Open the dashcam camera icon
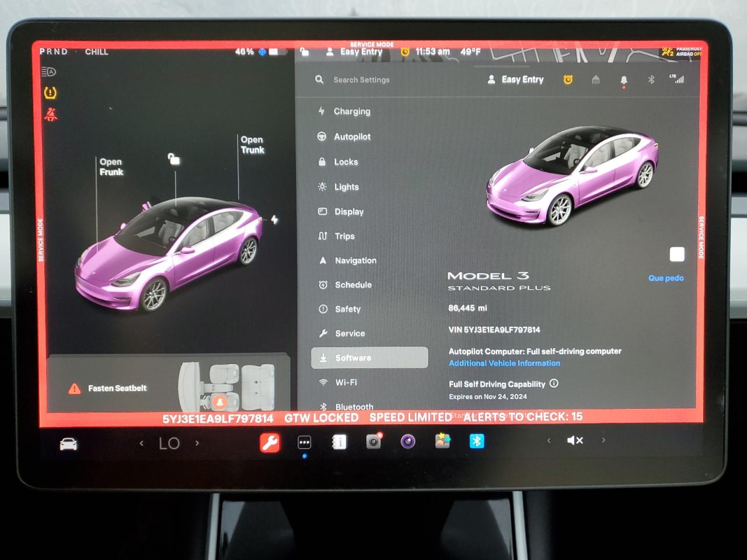Viewport: 747px width, 560px height. pyautogui.click(x=373, y=442)
